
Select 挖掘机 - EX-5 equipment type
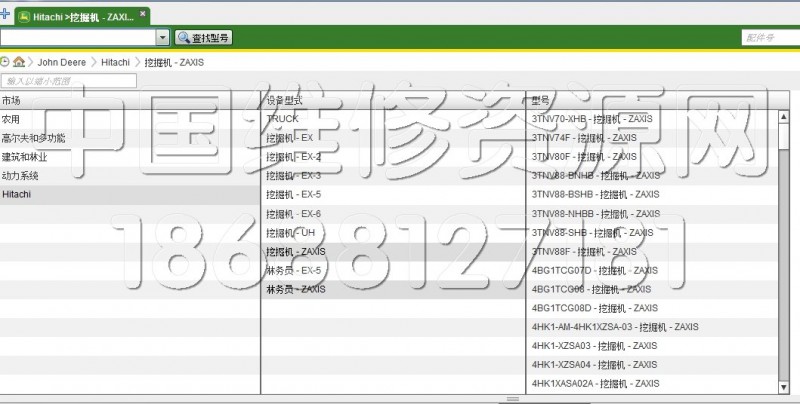pyautogui.click(x=393, y=194)
